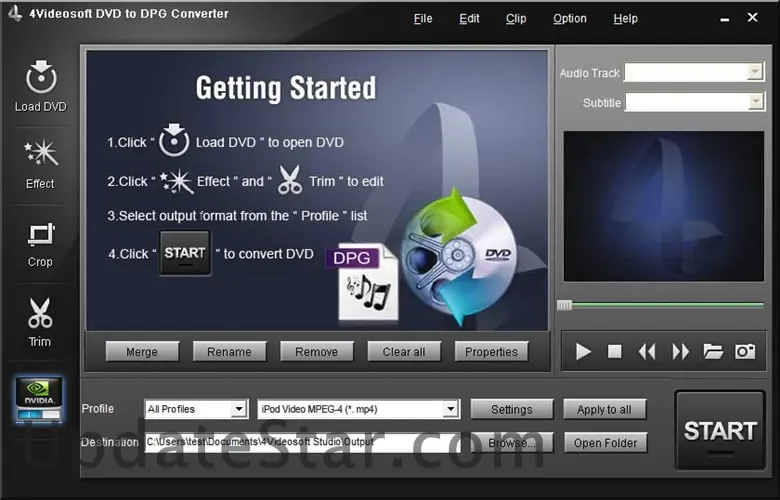Open profile Settings button

511,409
